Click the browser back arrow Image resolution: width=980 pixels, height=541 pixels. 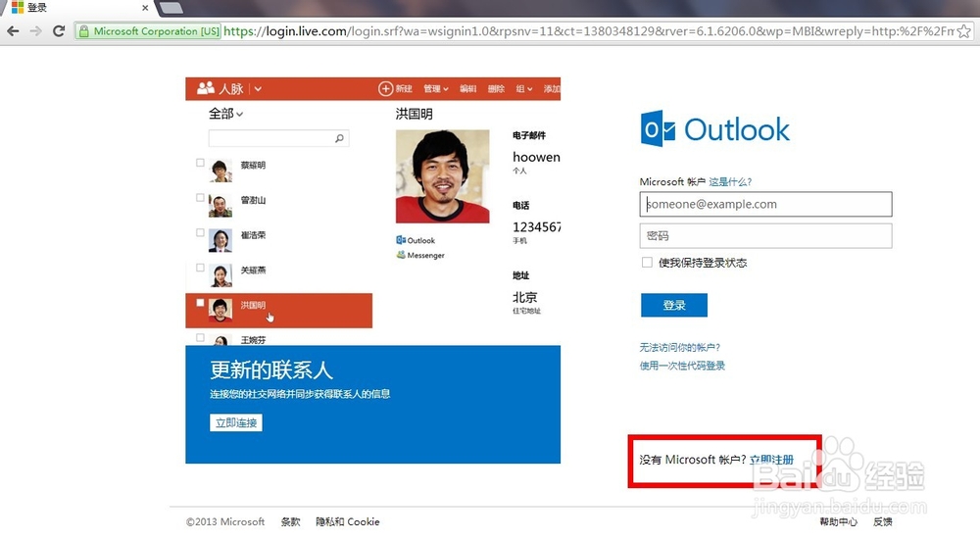(x=13, y=31)
